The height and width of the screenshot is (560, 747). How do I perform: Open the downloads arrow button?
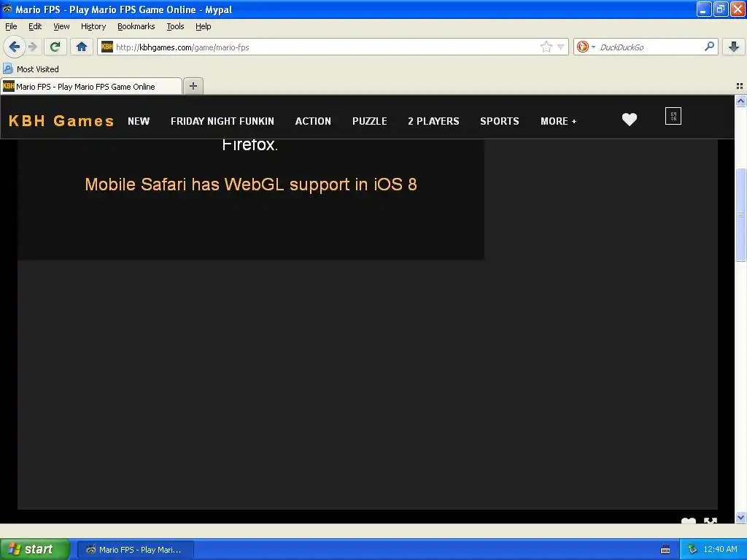click(734, 46)
